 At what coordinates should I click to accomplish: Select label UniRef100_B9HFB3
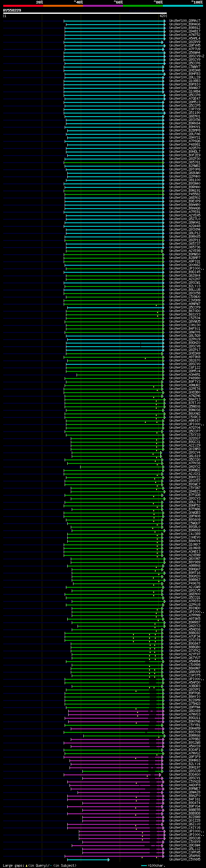[x=185, y=74]
